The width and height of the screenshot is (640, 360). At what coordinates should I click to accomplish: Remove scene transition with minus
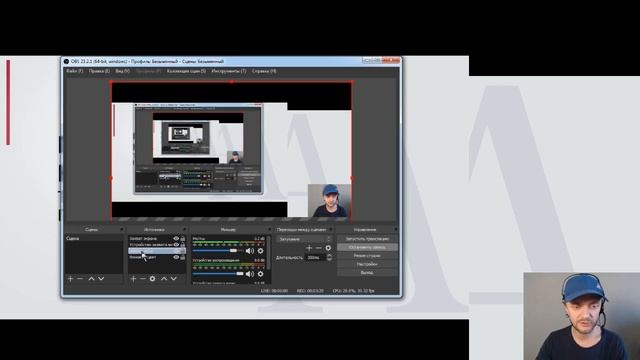point(319,248)
